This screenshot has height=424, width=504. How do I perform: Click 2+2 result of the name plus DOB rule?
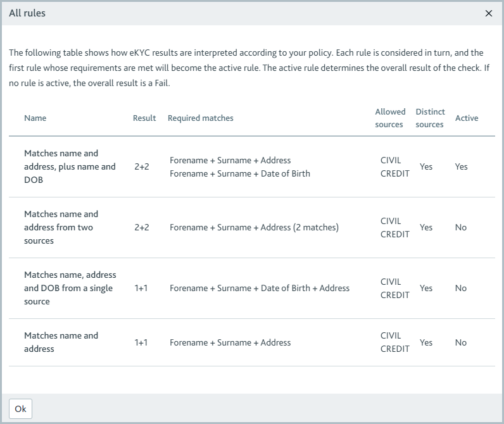[x=142, y=166]
